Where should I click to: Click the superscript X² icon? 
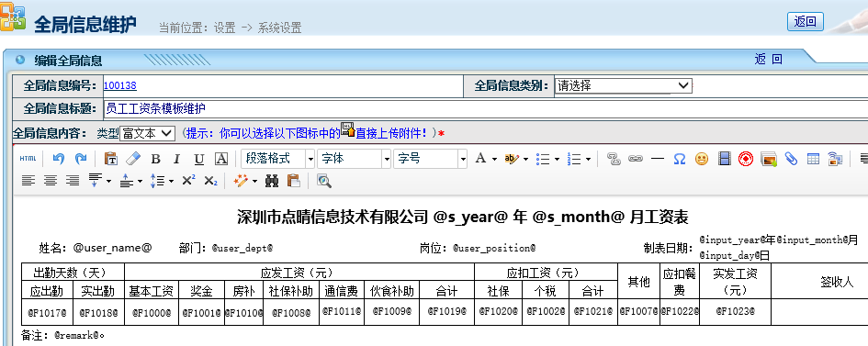point(188,181)
